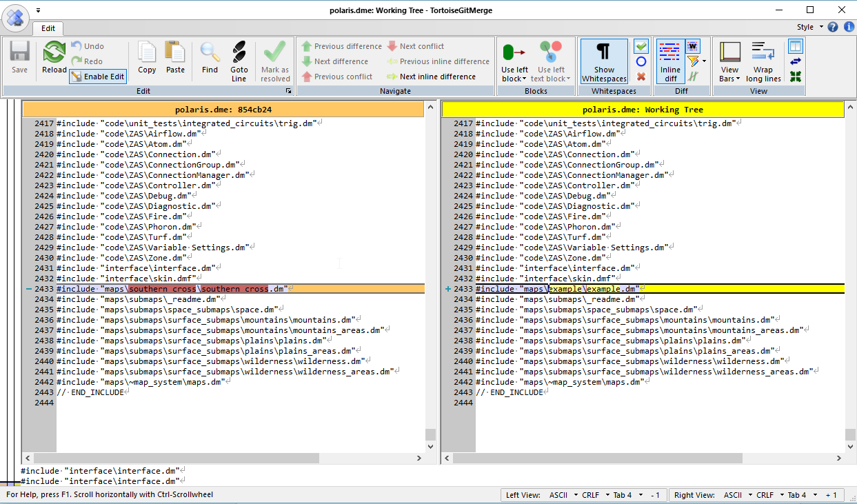Open the quick access toolbar customize arrow
The width and height of the screenshot is (857, 504).
[x=39, y=10]
